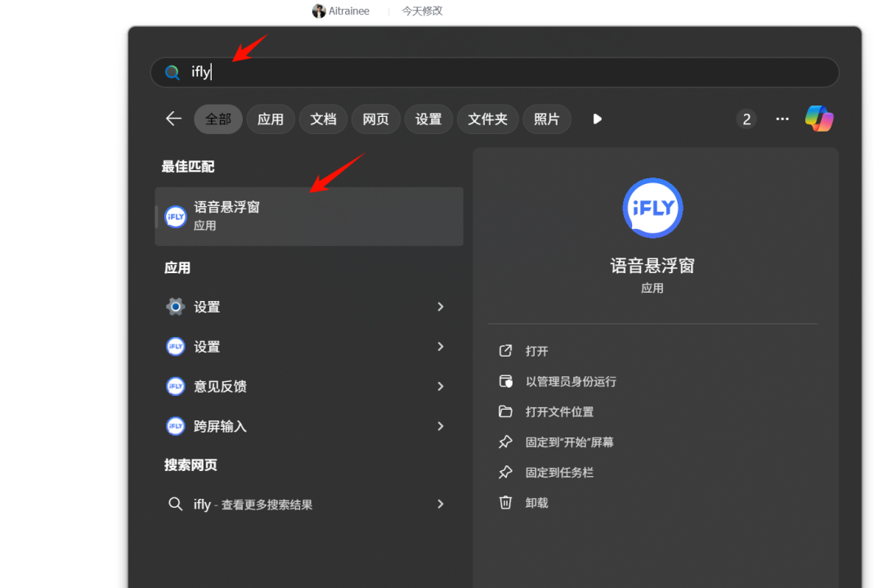Click the Aitrainee author name
Screen dimensions: 883x588
click(x=349, y=11)
